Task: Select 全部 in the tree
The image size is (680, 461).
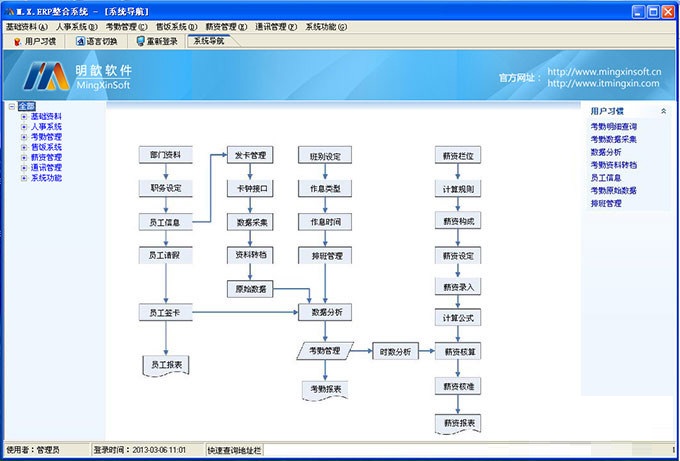Action: pos(26,106)
